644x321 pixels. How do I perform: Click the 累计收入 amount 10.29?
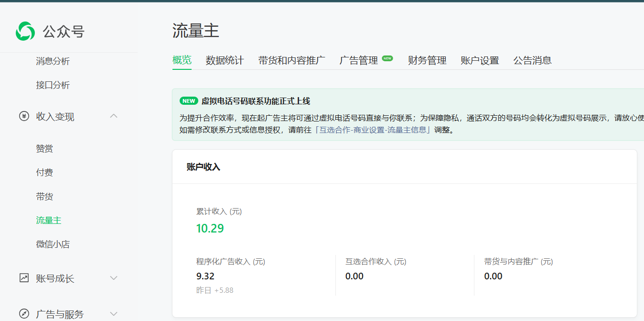point(210,229)
